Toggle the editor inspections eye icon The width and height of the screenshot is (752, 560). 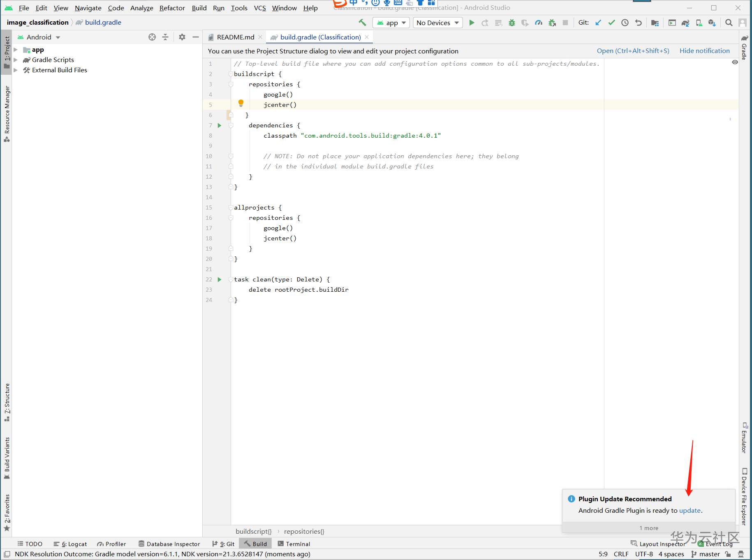(735, 62)
